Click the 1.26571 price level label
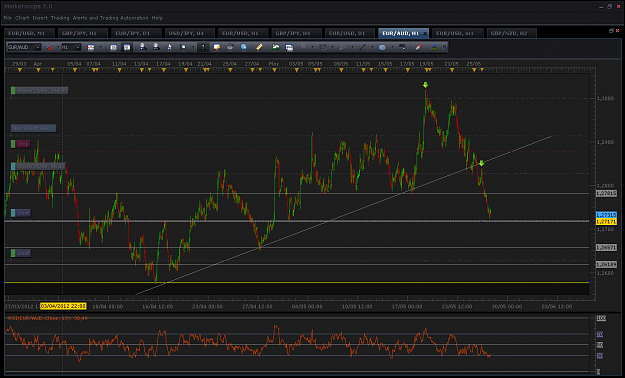 [x=606, y=248]
